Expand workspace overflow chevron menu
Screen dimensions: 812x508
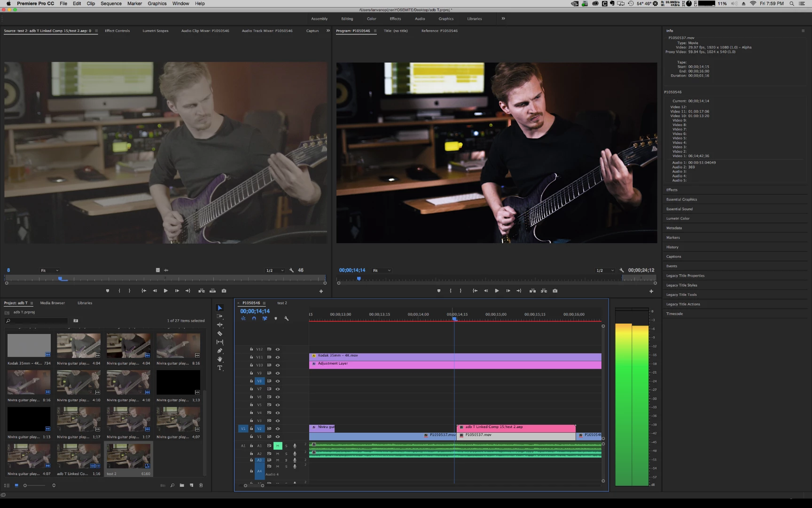tap(503, 19)
